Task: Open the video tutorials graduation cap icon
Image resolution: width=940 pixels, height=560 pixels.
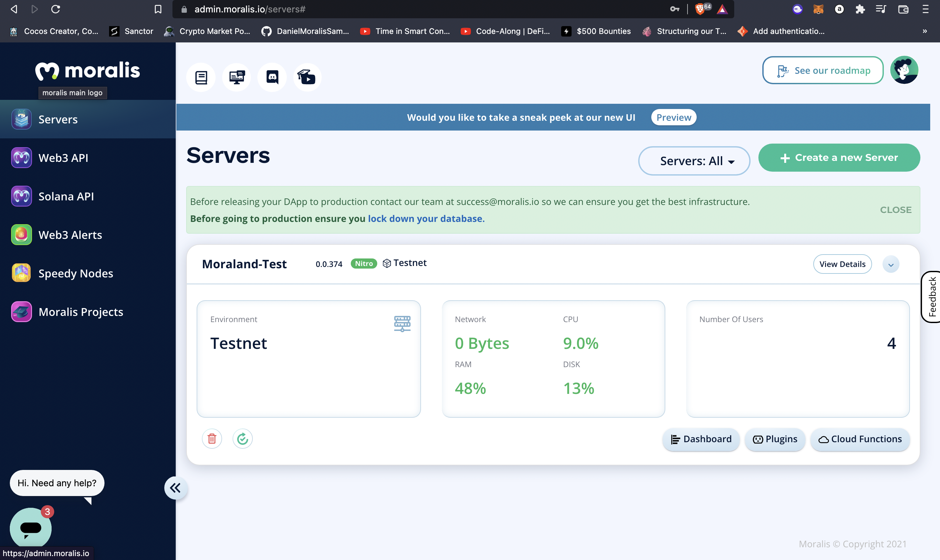Action: coord(307,77)
